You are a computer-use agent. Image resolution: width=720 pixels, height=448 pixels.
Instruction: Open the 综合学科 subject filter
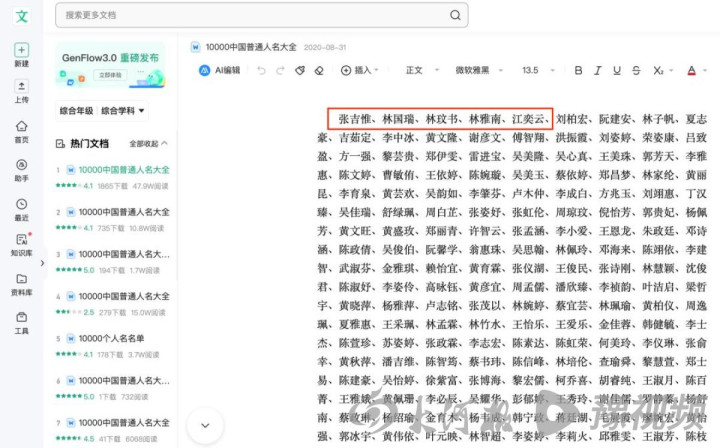click(x=124, y=110)
